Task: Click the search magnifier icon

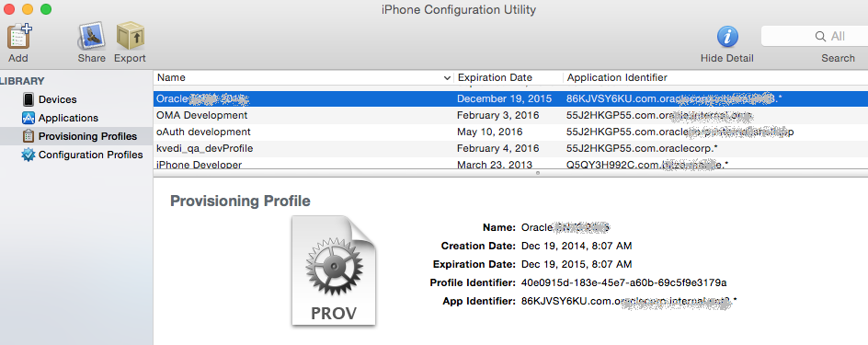Action: (820, 37)
